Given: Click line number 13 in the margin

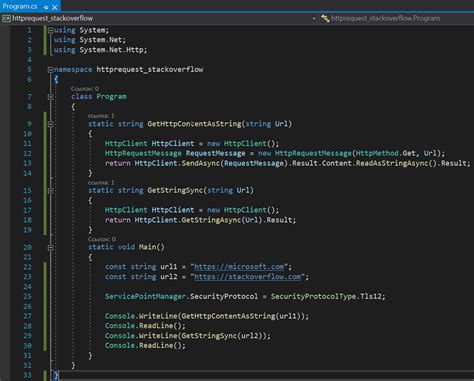Looking at the screenshot, I should pos(28,163).
